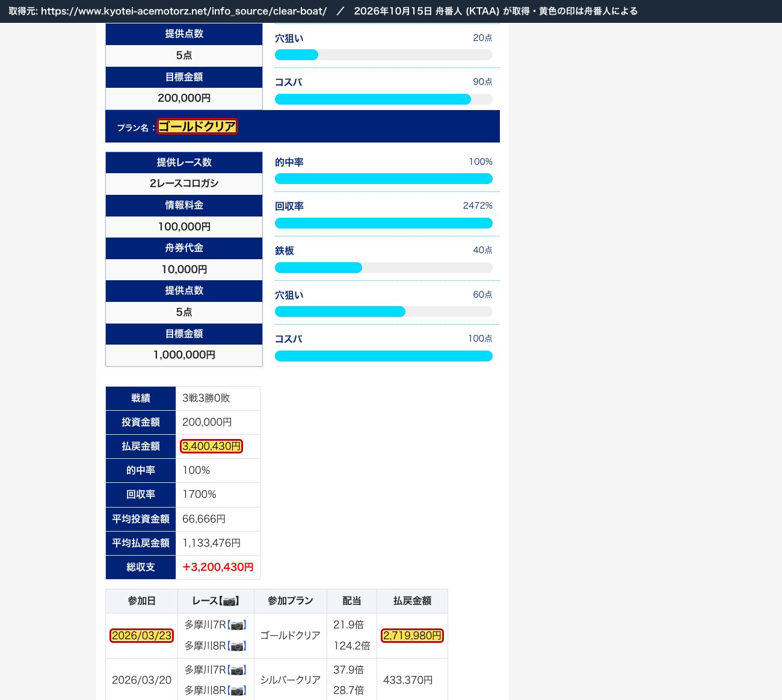Click the 投資金額 value 200,000円
The width and height of the screenshot is (782, 700).
[207, 422]
